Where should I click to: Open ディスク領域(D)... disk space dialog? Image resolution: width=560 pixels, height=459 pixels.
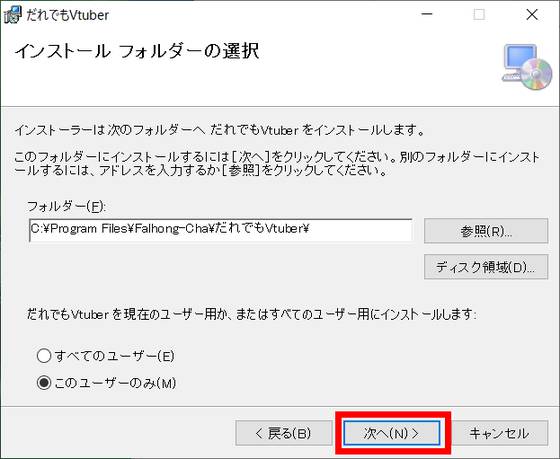point(486,267)
